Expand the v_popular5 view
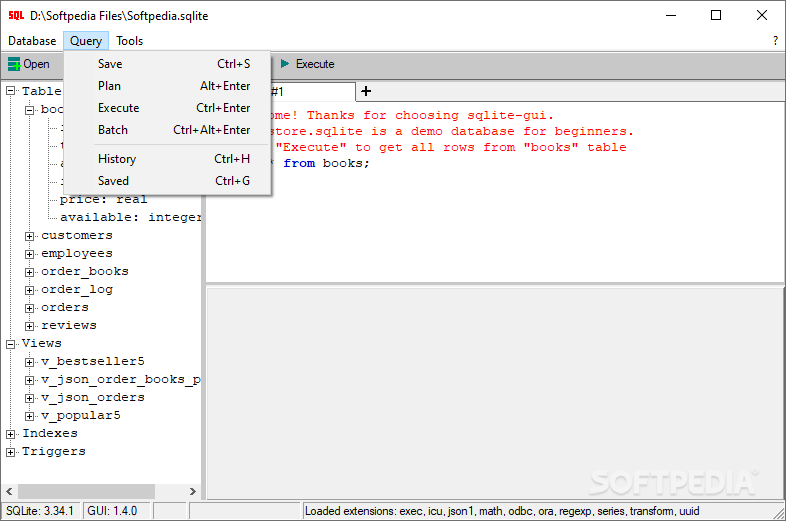Image resolution: width=786 pixels, height=521 pixels. click(30, 417)
